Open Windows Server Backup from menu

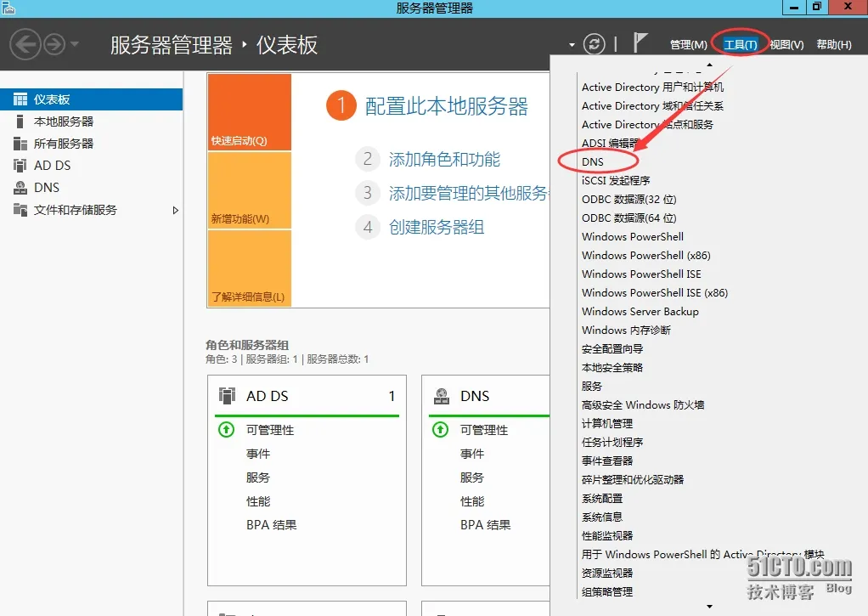pos(640,311)
